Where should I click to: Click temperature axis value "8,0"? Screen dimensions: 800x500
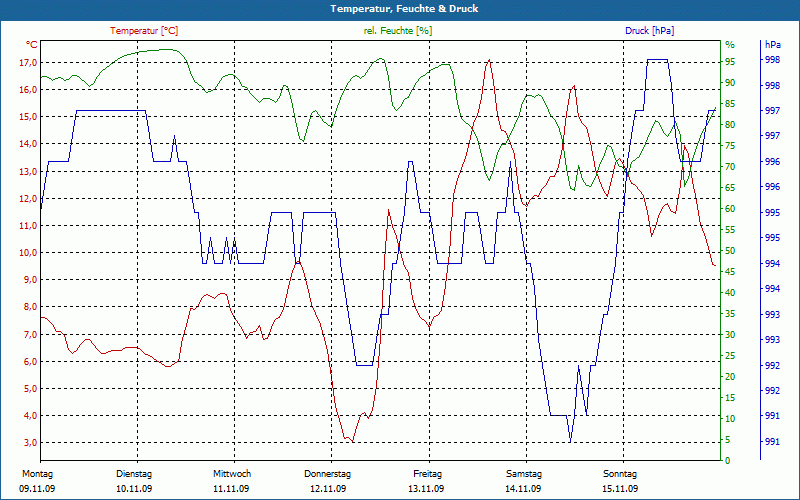pos(30,307)
